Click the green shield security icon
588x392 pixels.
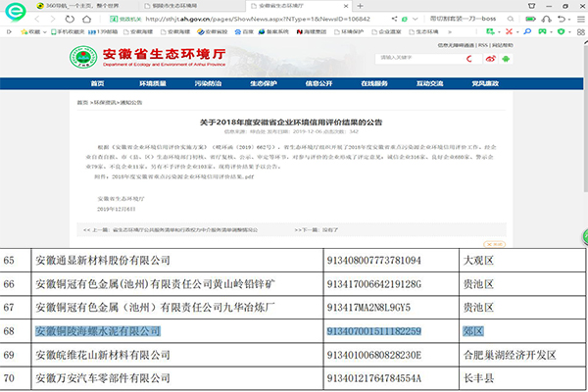pos(561,31)
